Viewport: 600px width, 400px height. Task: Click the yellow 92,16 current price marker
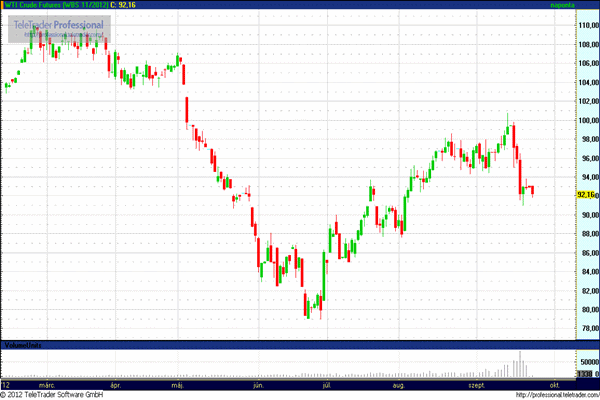coord(585,196)
